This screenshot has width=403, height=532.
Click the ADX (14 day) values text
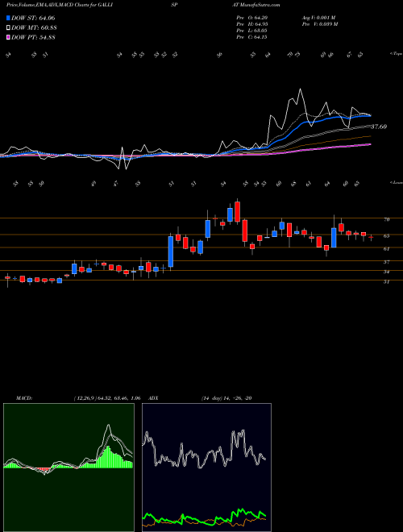point(226,398)
